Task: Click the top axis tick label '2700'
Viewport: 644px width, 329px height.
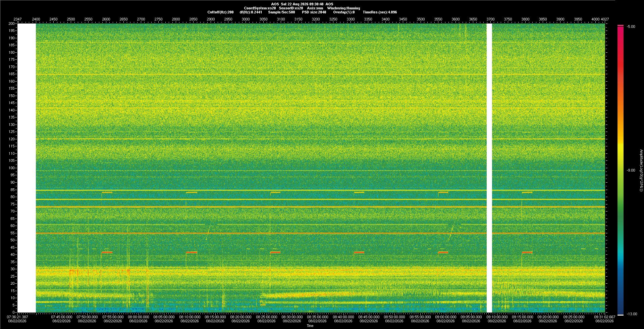Action: click(141, 19)
